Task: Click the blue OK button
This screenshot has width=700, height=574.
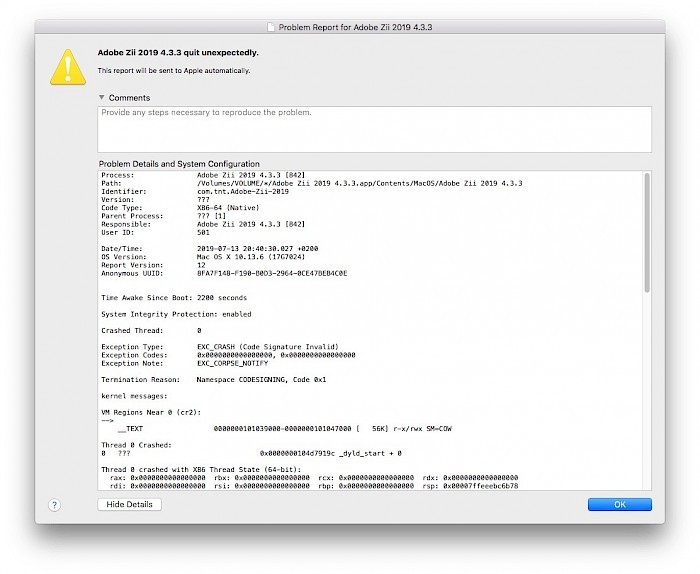Action: pos(620,504)
